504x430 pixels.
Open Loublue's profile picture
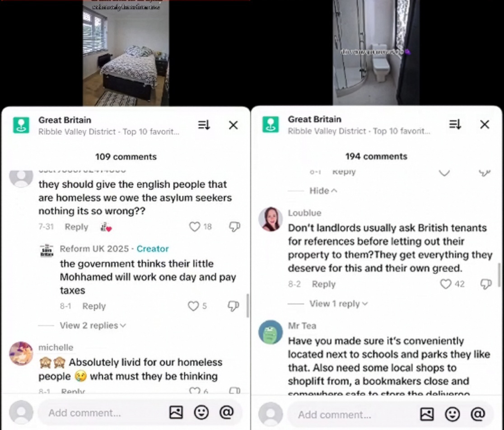pos(271,219)
